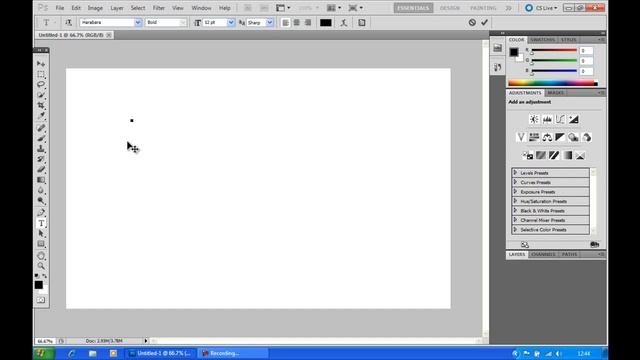Select the History Brush tool
640x360 pixels.
(41, 159)
